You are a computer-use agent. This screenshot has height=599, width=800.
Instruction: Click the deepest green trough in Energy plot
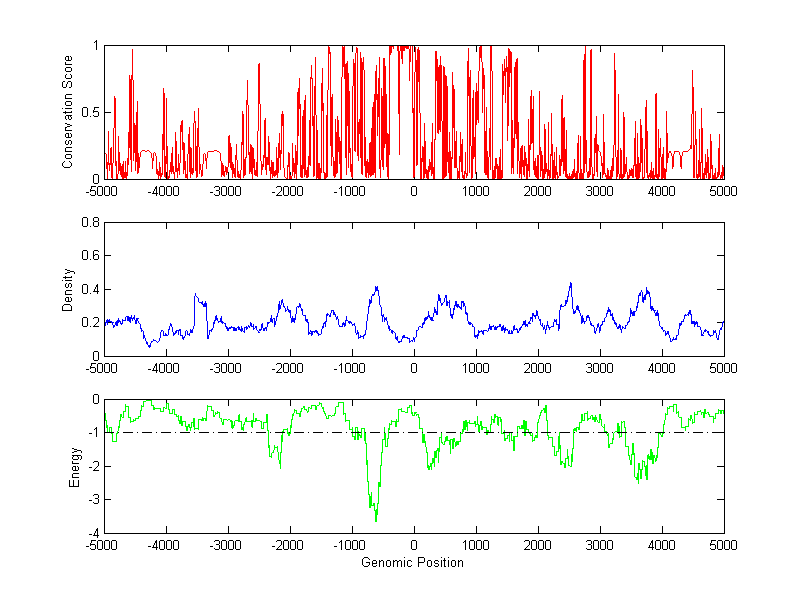(376, 520)
